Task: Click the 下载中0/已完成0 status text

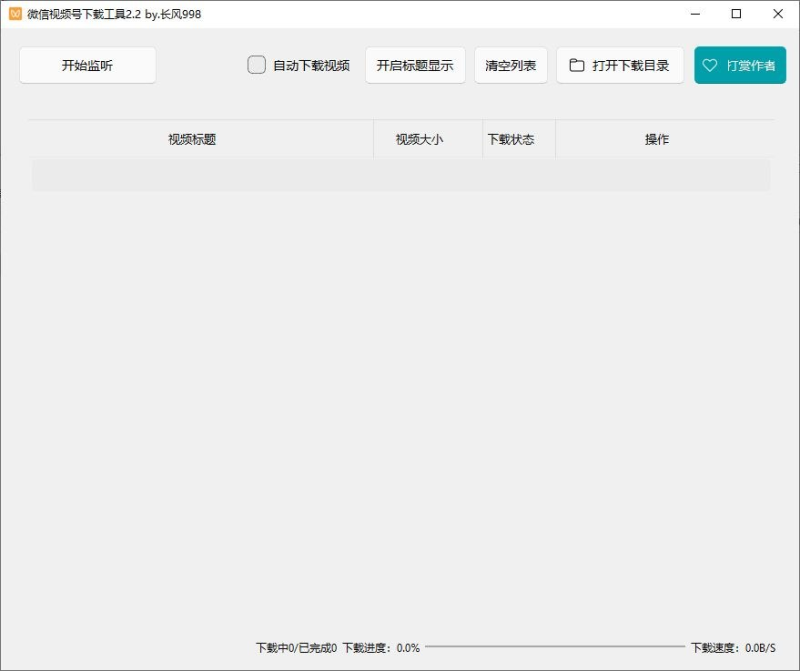Action: coord(297,647)
